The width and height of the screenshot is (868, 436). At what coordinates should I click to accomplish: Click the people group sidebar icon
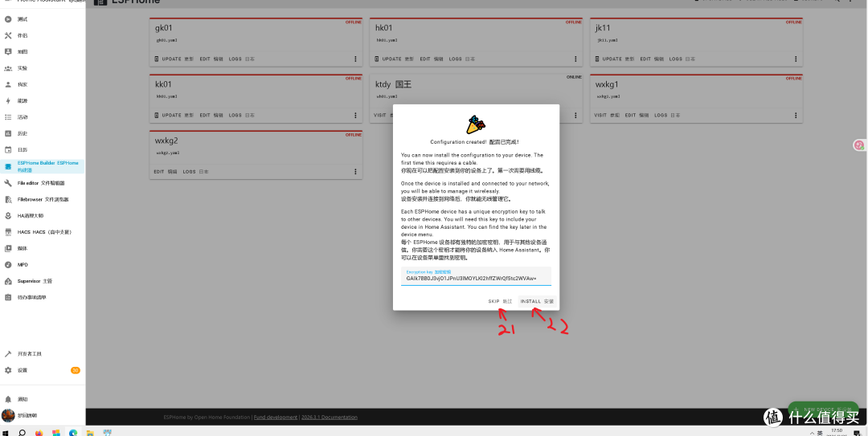point(8,68)
